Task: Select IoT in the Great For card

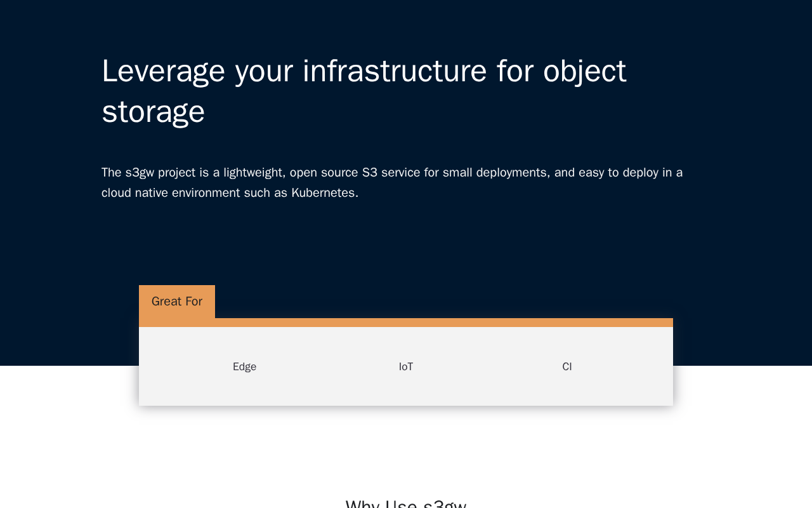Action: click(406, 366)
